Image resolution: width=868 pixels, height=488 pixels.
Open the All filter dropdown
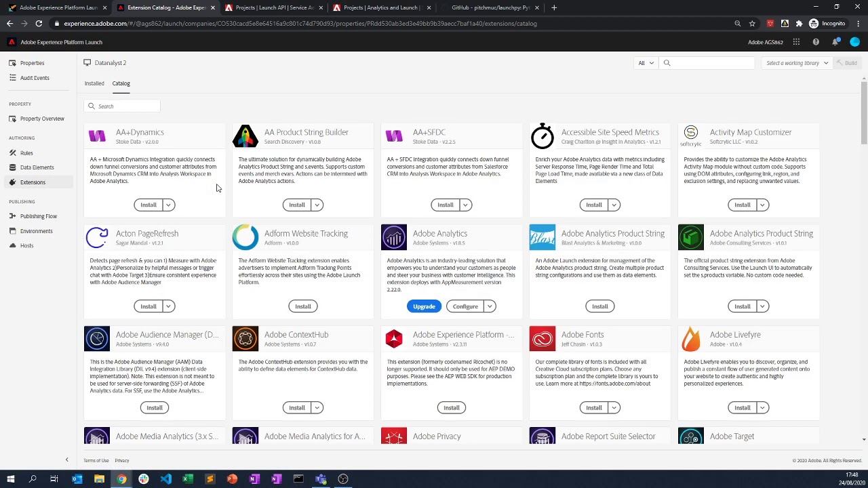click(646, 63)
